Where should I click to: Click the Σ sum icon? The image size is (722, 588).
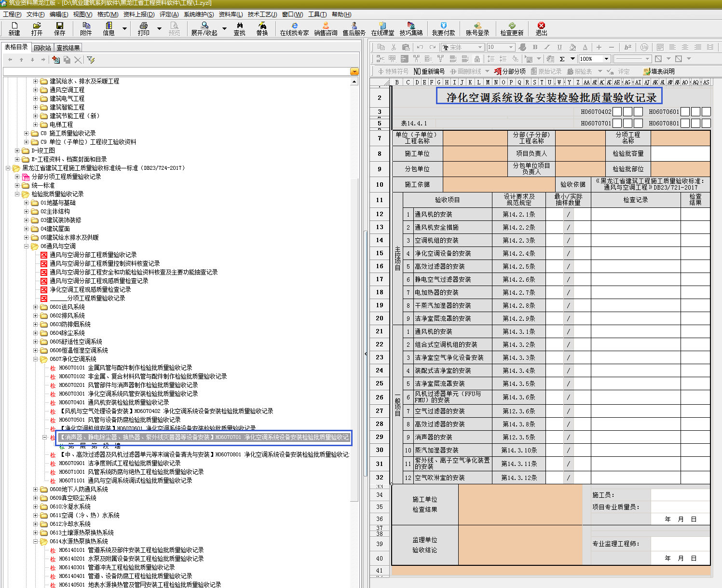pos(562,59)
